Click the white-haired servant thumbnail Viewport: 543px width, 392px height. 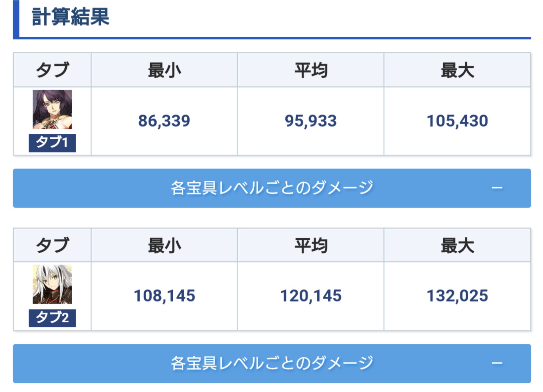click(x=52, y=284)
